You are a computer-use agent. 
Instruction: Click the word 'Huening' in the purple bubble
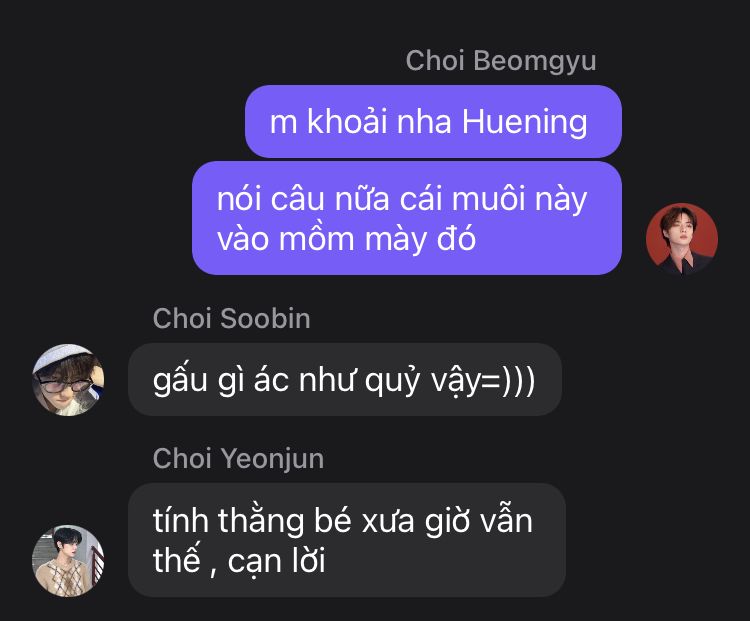(524, 122)
